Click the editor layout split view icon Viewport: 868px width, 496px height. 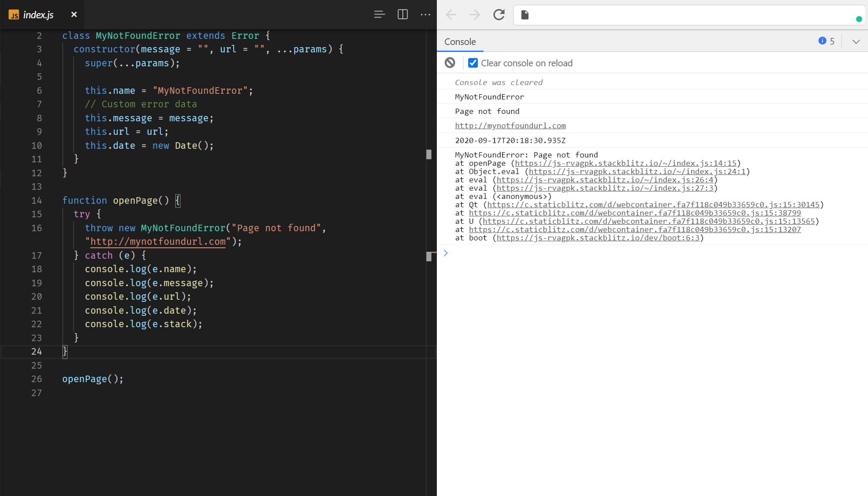[x=402, y=14]
